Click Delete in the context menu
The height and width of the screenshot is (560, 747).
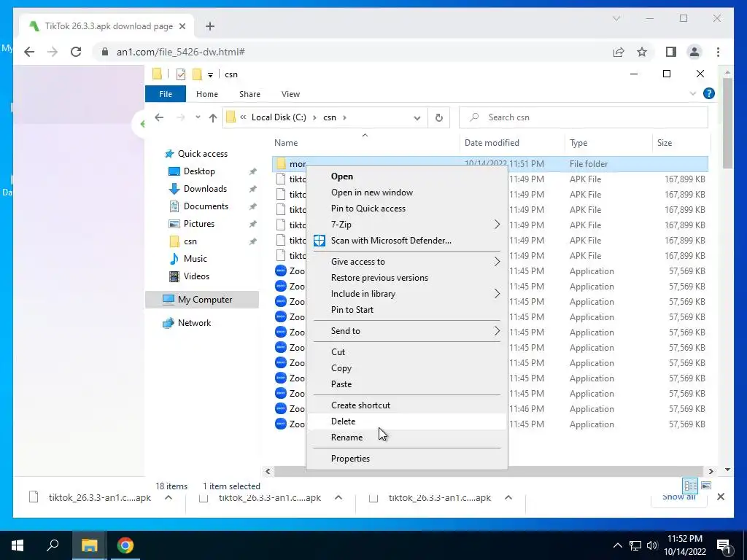[343, 421]
